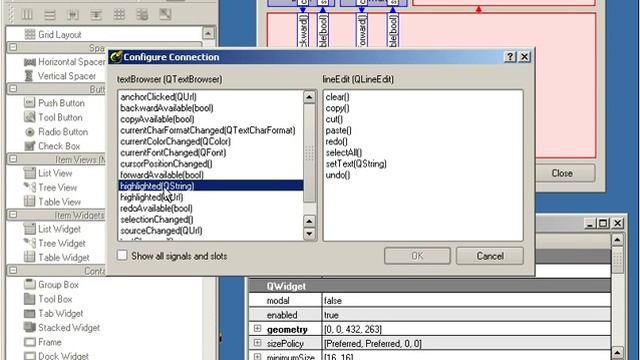Select the Frame container icon

pos(29,342)
